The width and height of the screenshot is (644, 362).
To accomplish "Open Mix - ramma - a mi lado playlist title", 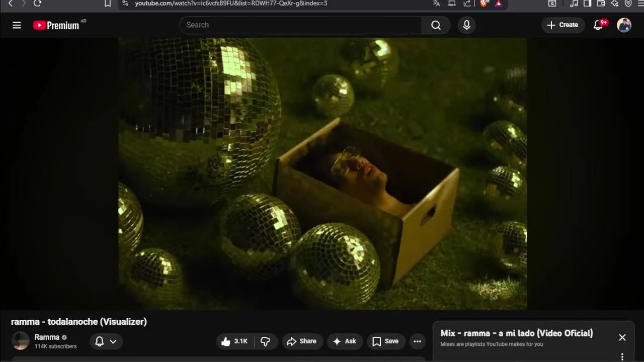I will (x=517, y=333).
